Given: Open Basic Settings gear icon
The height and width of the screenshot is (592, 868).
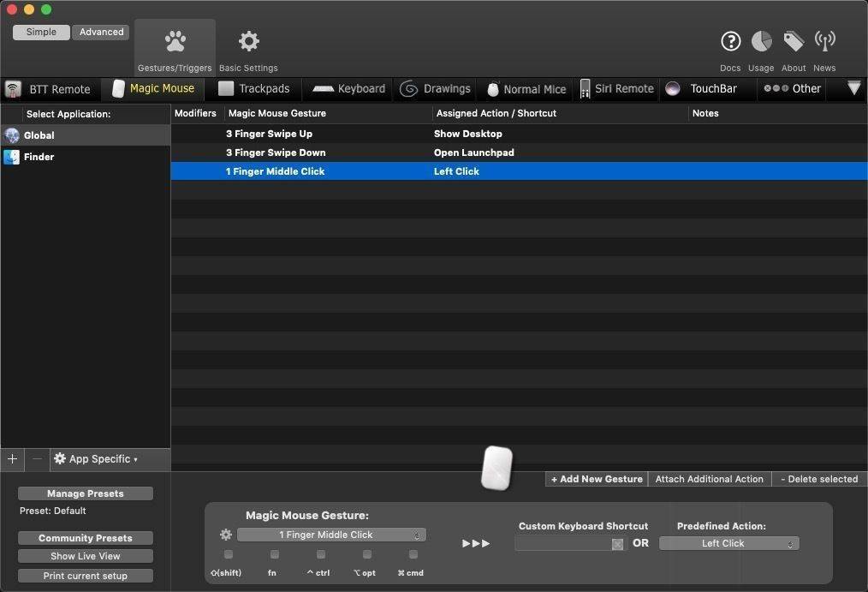Looking at the screenshot, I should pos(248,41).
